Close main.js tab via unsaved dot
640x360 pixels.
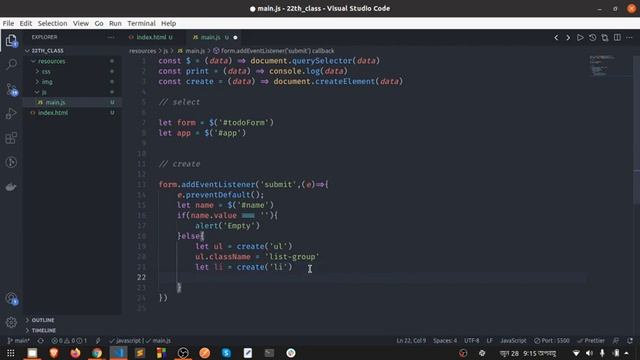(x=236, y=38)
